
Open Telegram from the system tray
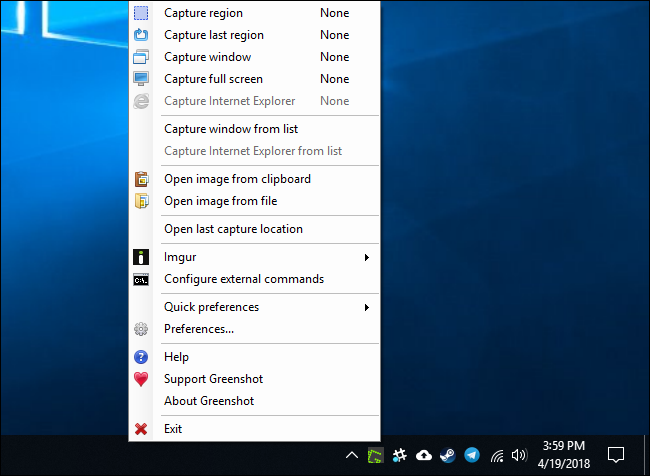pyautogui.click(x=472, y=455)
